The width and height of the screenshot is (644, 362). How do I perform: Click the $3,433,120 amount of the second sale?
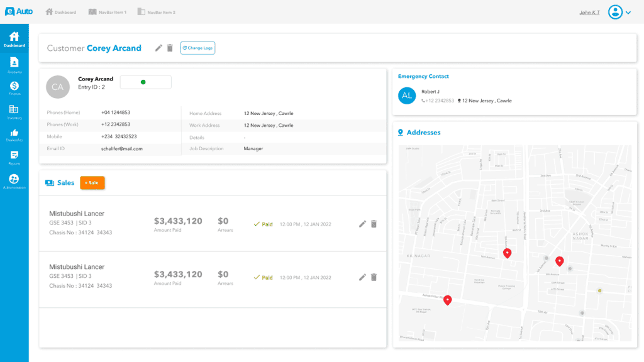click(x=178, y=274)
